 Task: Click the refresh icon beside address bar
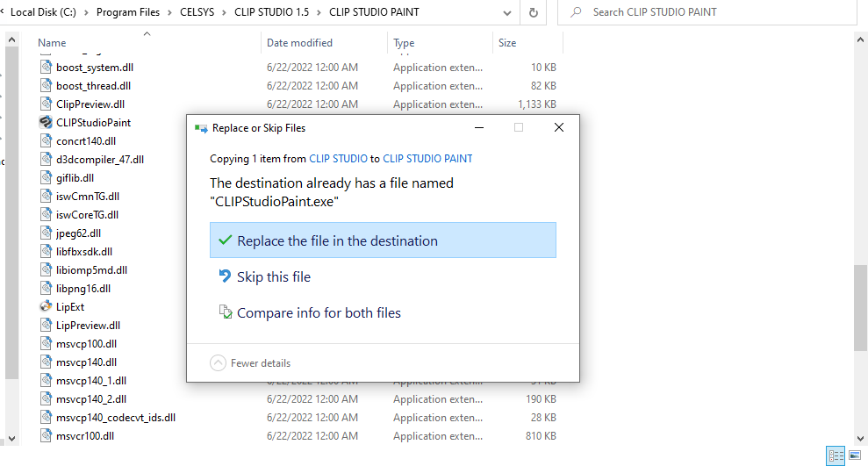click(x=533, y=13)
